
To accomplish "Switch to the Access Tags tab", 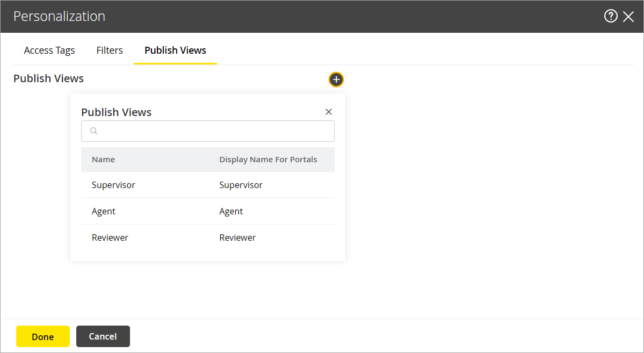I will click(49, 50).
